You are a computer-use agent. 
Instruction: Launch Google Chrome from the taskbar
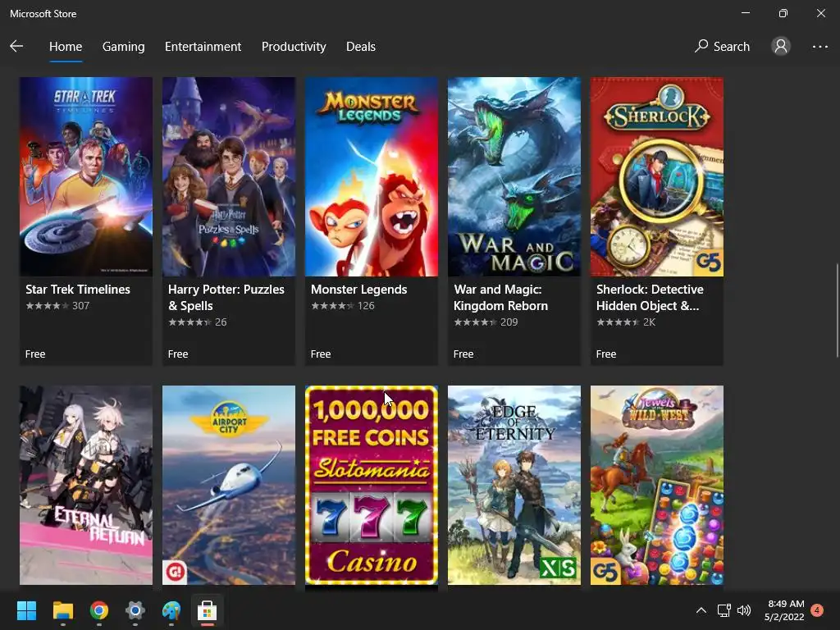[99, 610]
